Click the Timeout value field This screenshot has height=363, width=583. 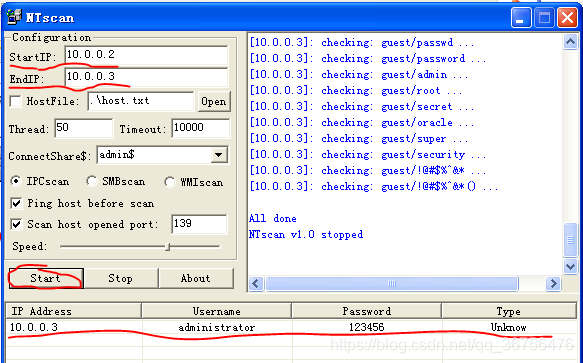pyautogui.click(x=200, y=128)
